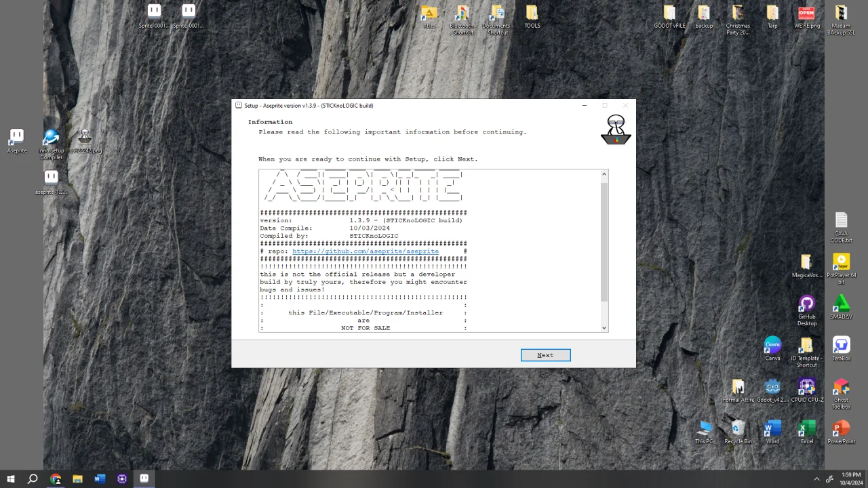Select the GODOT vFILE folder
The width and height of the screenshot is (868, 488).
(x=669, y=18)
